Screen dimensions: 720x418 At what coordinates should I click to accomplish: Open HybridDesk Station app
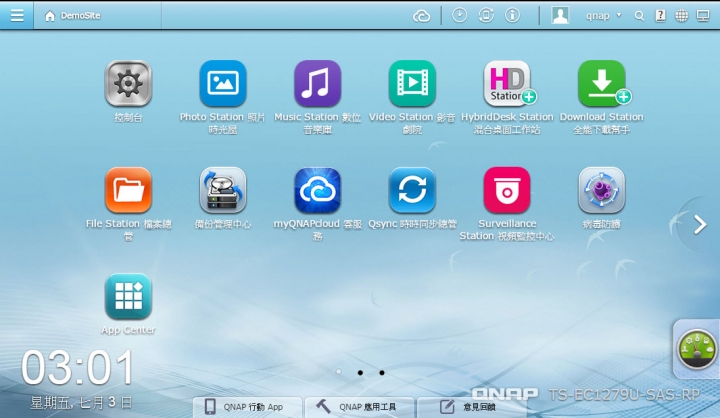[508, 83]
